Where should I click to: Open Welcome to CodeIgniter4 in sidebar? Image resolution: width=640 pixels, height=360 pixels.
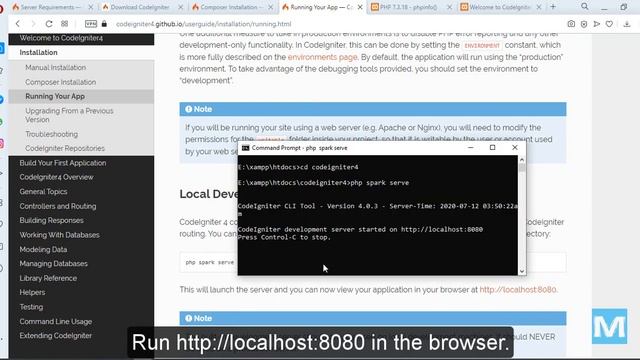(61, 38)
